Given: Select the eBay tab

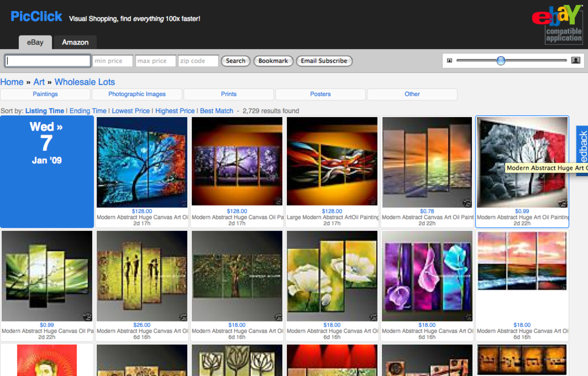Looking at the screenshot, I should coord(35,42).
